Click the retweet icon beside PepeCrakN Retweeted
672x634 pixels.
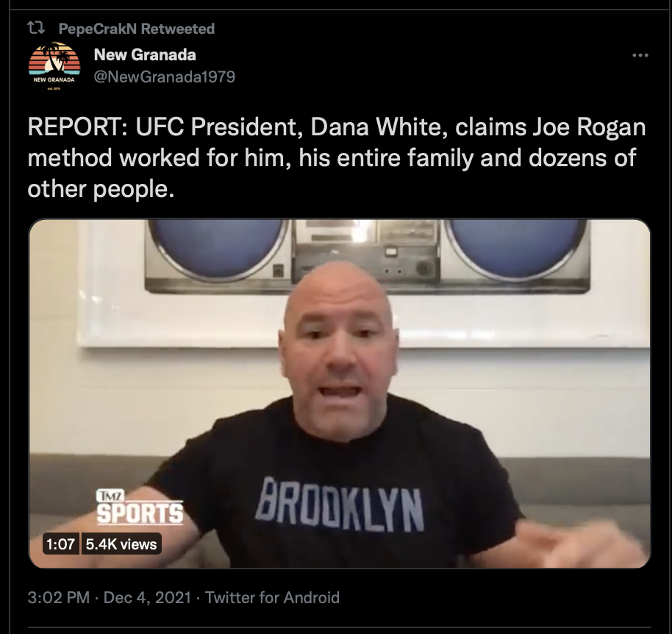(36, 28)
